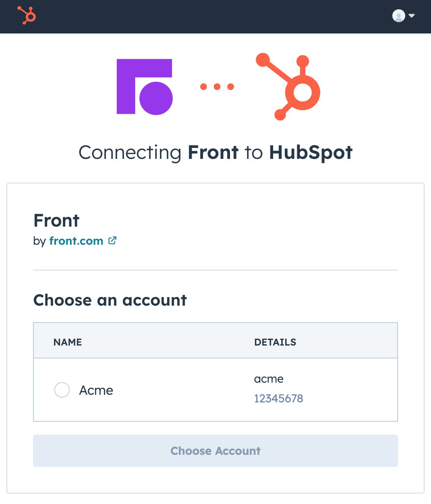Click the Acme account name

pos(96,390)
